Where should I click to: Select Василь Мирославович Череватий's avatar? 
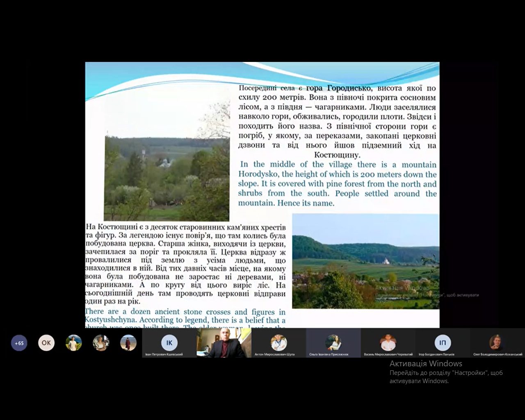click(388, 342)
